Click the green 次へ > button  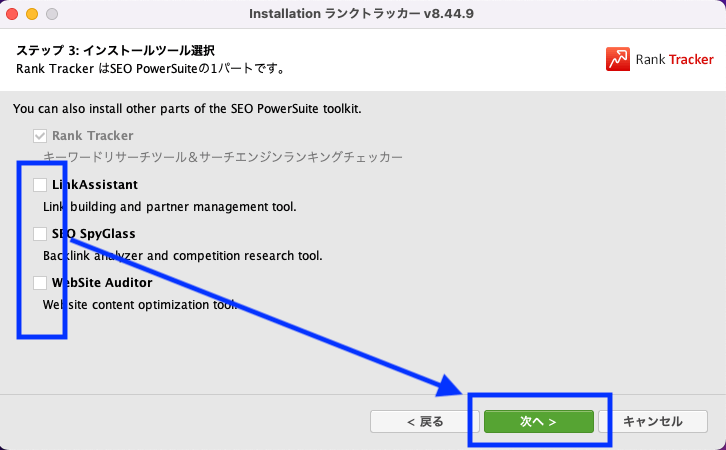tap(539, 421)
